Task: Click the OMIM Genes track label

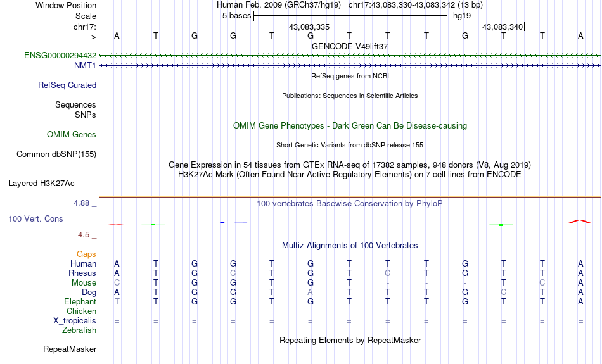Action: [71, 135]
